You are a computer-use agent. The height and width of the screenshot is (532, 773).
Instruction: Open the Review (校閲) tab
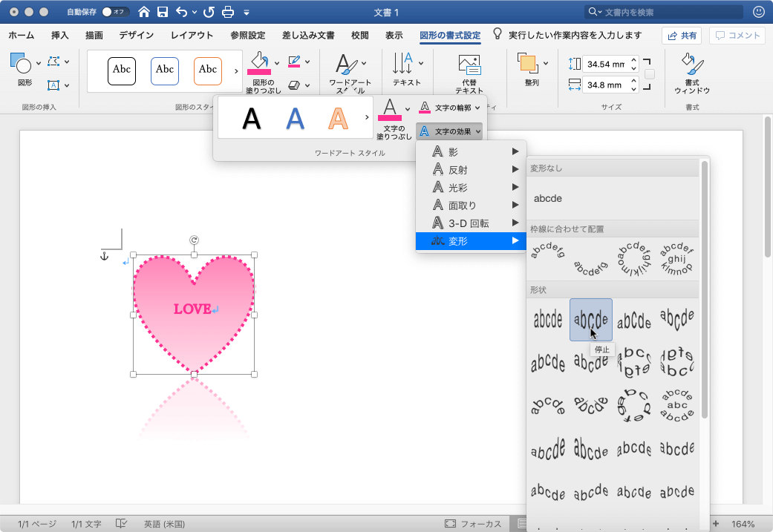point(360,36)
